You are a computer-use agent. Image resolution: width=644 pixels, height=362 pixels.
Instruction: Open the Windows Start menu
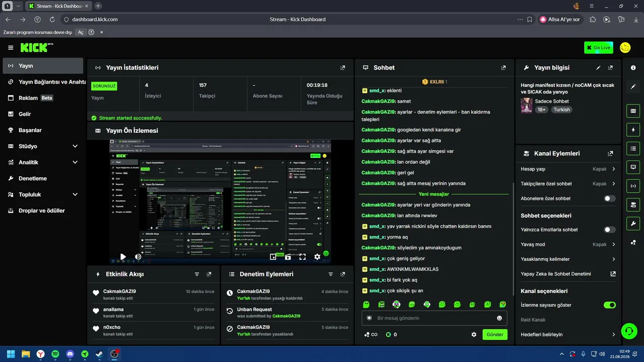(11, 354)
